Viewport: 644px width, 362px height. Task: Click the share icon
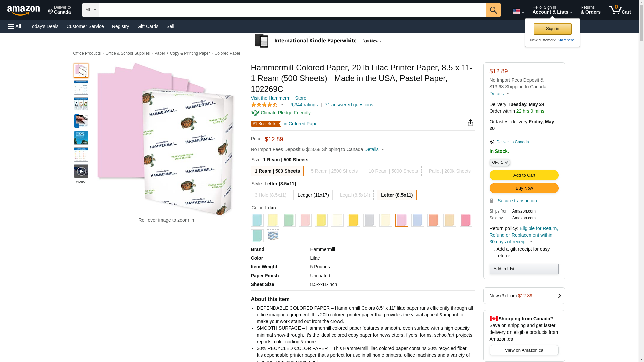point(470,123)
